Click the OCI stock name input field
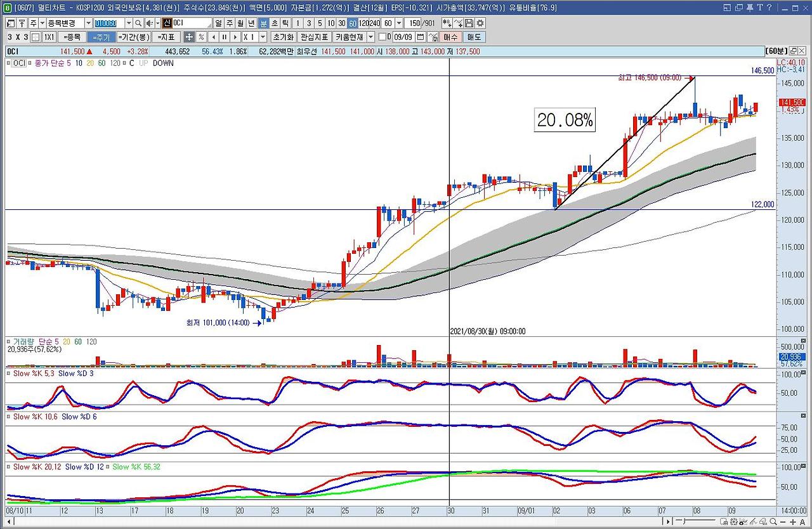Screen dimensions: 812x529 pos(192,23)
